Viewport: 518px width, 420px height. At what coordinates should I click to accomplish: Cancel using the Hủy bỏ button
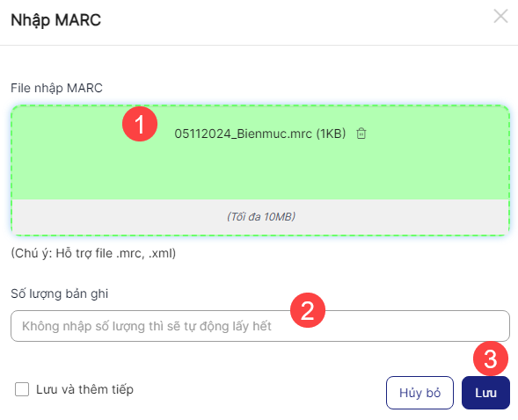click(420, 393)
